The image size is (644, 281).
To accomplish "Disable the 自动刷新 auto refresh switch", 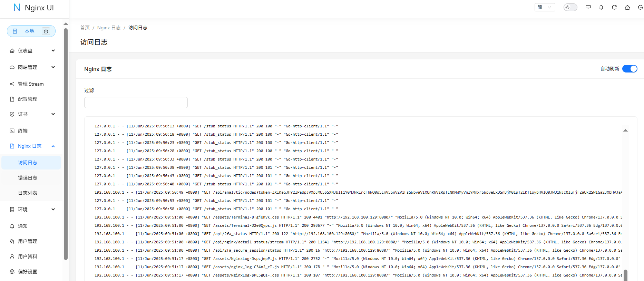I will [x=630, y=69].
